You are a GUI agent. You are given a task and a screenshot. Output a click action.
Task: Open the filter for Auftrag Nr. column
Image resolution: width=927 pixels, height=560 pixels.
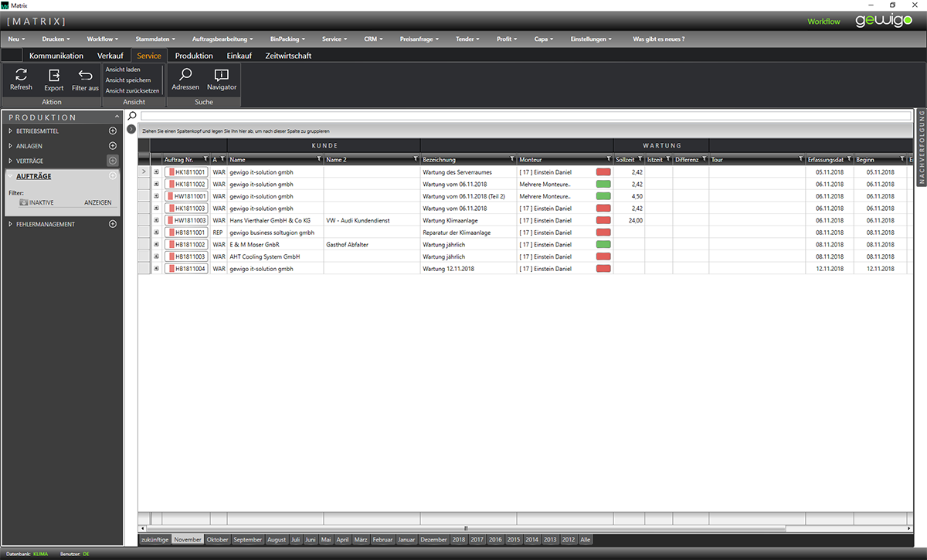(x=205, y=159)
